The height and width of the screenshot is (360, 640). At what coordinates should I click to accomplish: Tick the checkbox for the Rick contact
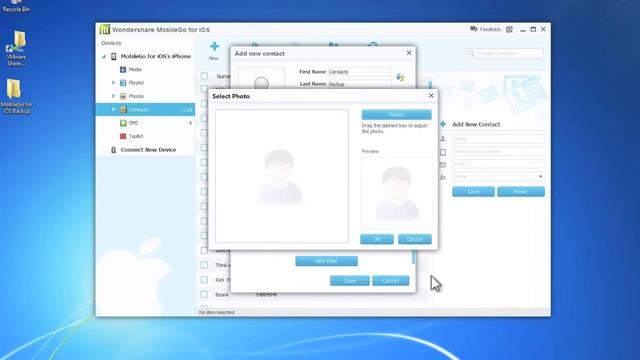coord(204,280)
